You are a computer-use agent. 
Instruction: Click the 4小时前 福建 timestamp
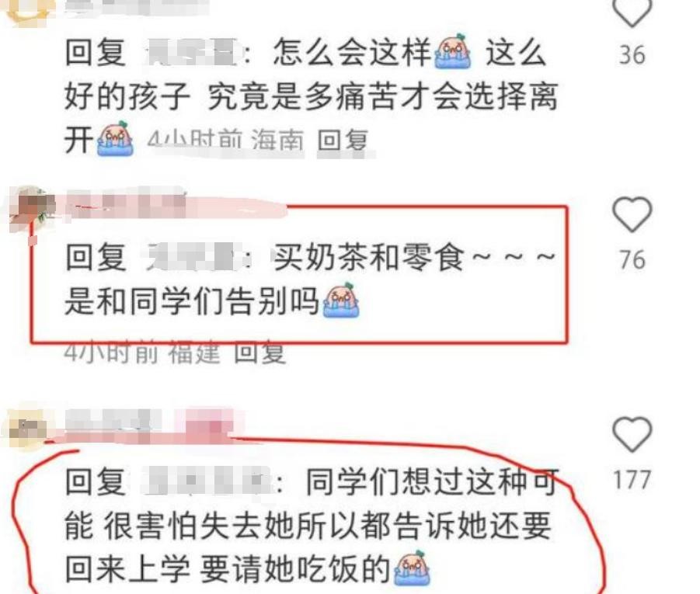click(x=142, y=353)
